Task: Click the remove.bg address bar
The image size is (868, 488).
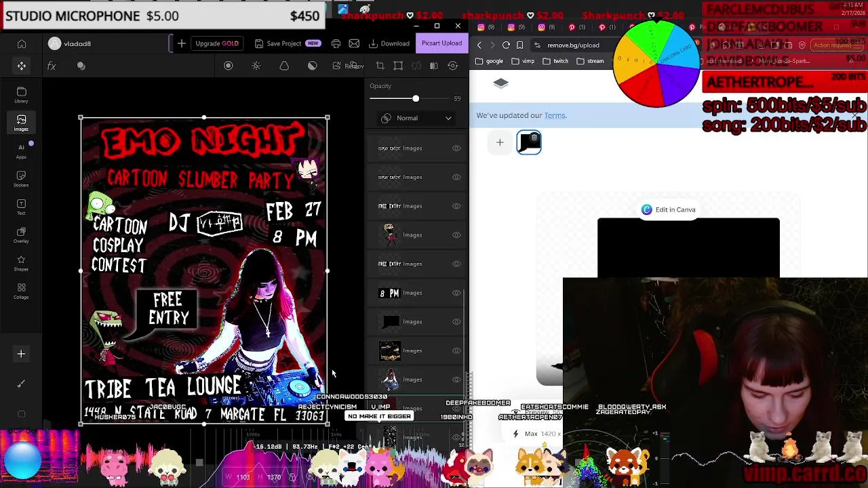Action: 573,45
